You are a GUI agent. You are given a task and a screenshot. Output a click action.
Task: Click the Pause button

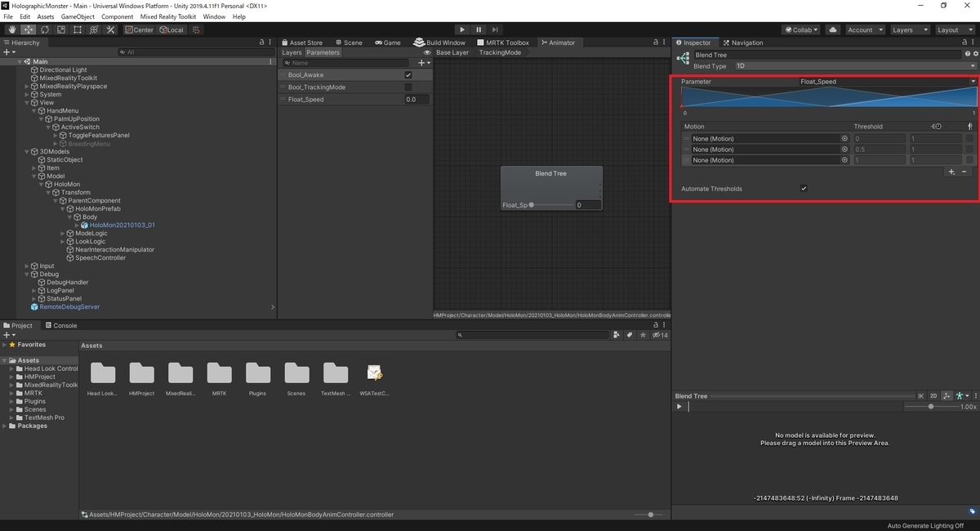479,29
